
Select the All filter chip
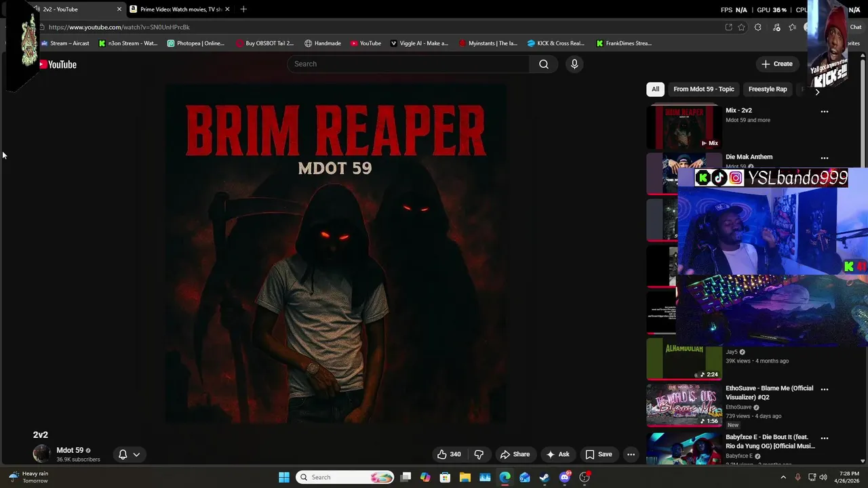point(655,89)
